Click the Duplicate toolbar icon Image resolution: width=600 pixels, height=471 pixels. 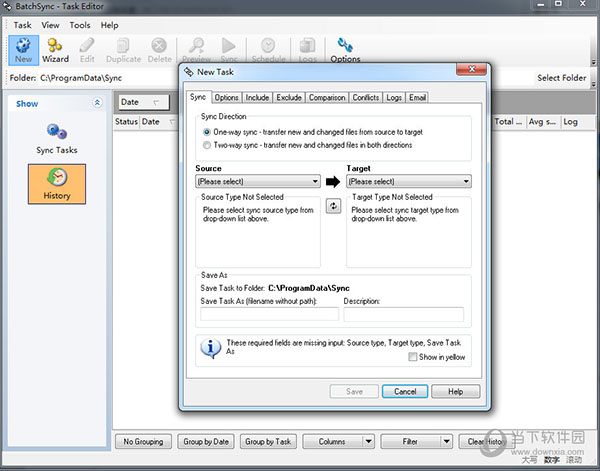(x=123, y=50)
